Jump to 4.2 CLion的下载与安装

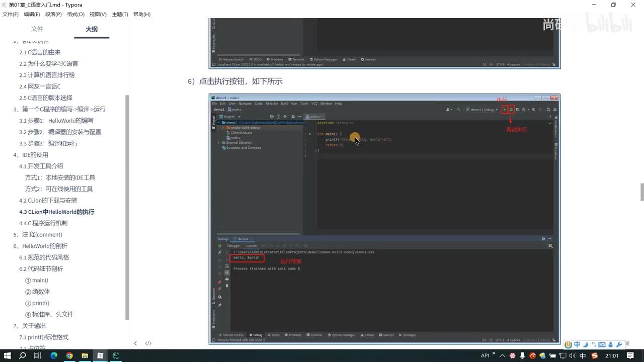48,201
